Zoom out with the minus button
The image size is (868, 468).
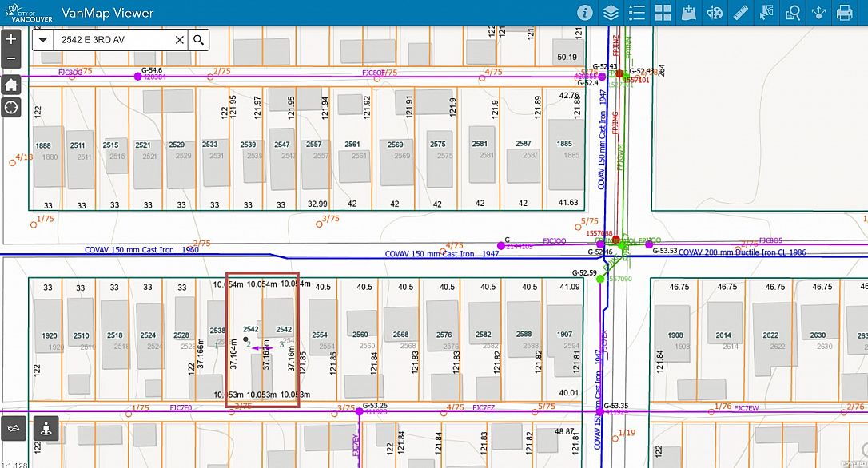pyautogui.click(x=10, y=59)
